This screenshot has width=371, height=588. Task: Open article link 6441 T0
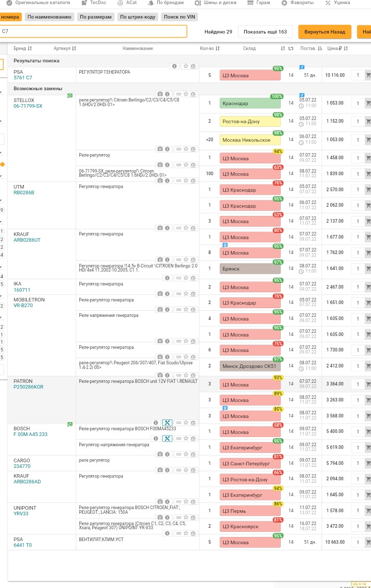[23, 545]
